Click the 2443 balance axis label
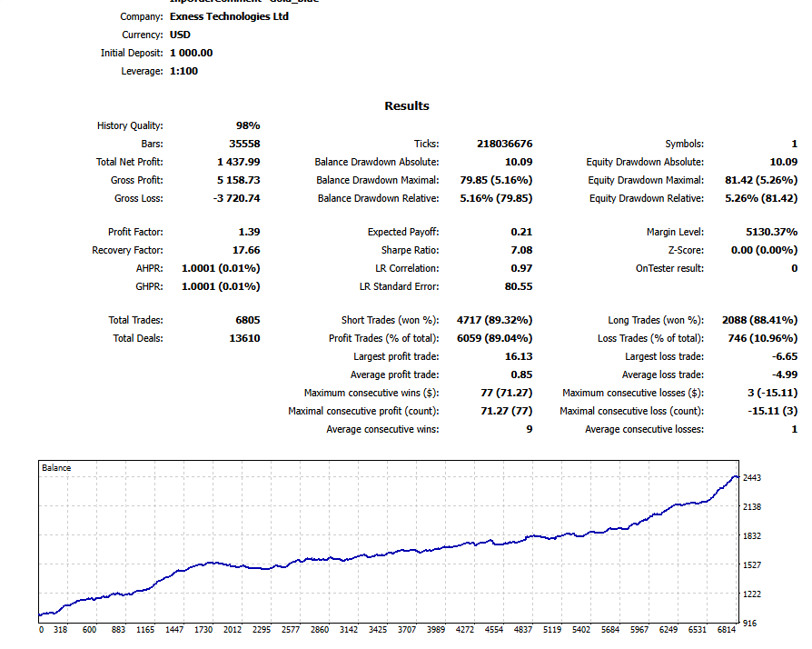 click(752, 477)
